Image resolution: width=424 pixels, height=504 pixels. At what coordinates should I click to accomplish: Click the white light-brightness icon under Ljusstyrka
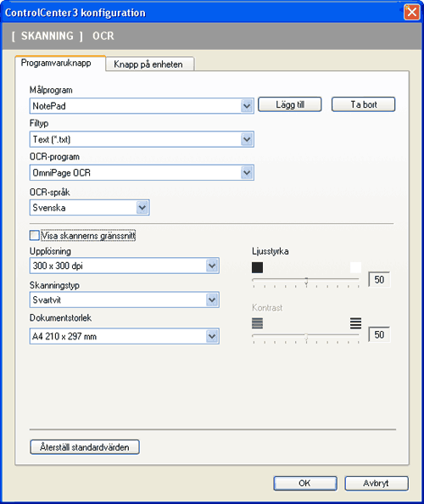(x=355, y=267)
